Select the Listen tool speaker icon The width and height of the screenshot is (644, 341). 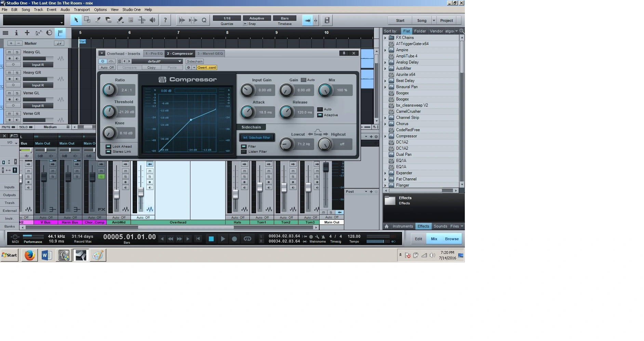[x=152, y=20]
